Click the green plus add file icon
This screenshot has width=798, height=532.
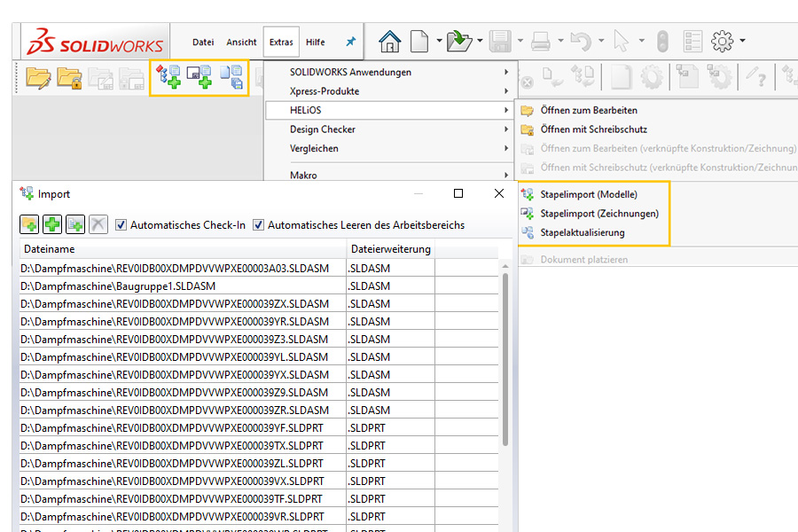pyautogui.click(x=52, y=225)
